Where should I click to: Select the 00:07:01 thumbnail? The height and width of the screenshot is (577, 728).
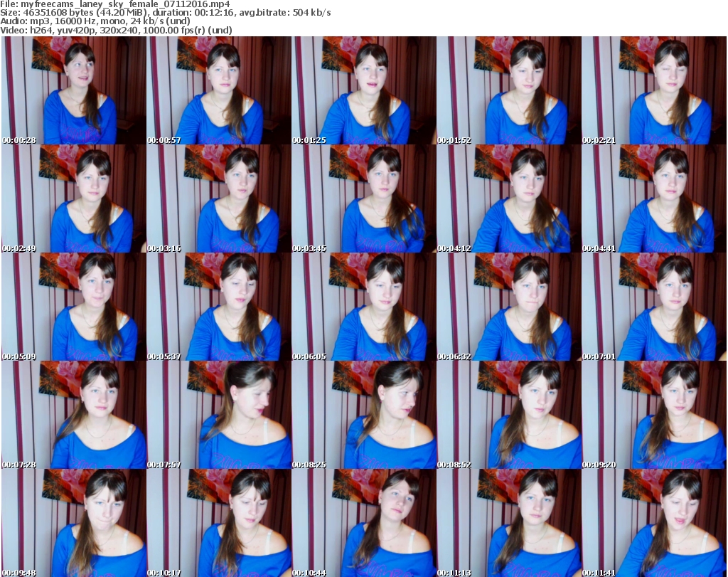tap(654, 307)
